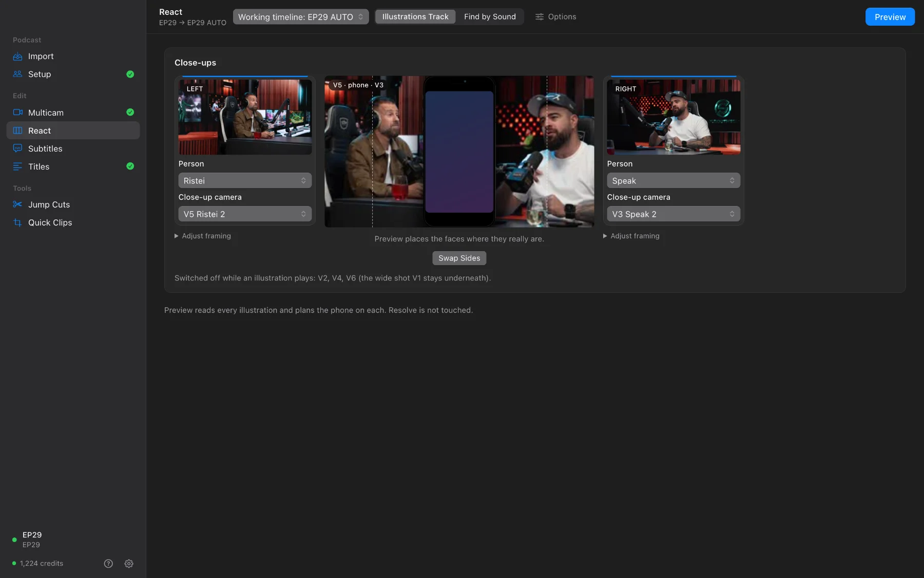Select the RIGHT close-up thumbnail
Image resolution: width=924 pixels, height=578 pixels.
673,117
